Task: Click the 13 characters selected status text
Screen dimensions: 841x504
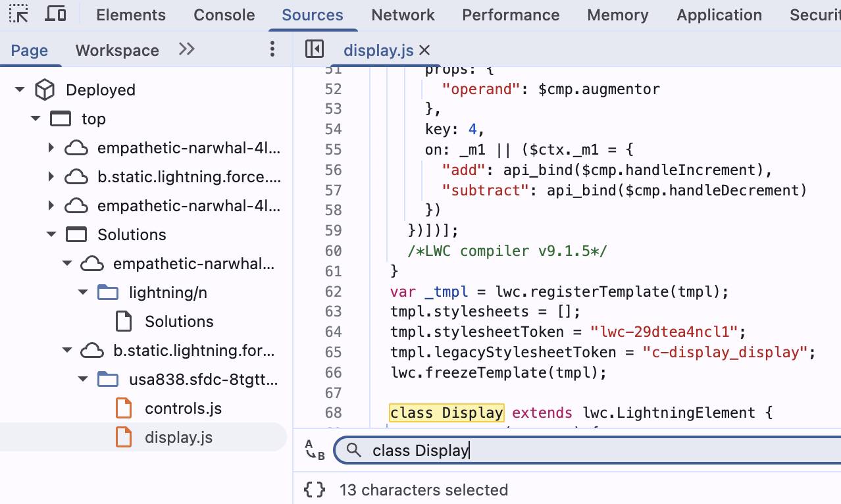Action: (x=424, y=490)
